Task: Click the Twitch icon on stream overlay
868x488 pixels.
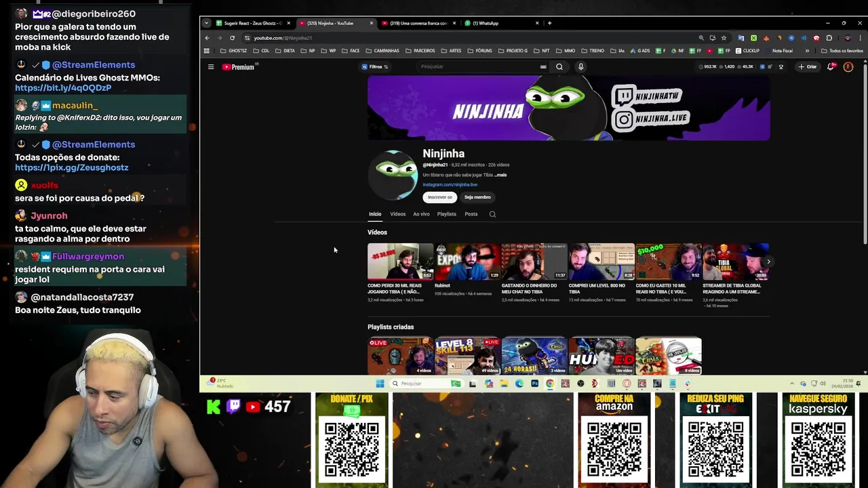Action: click(233, 407)
